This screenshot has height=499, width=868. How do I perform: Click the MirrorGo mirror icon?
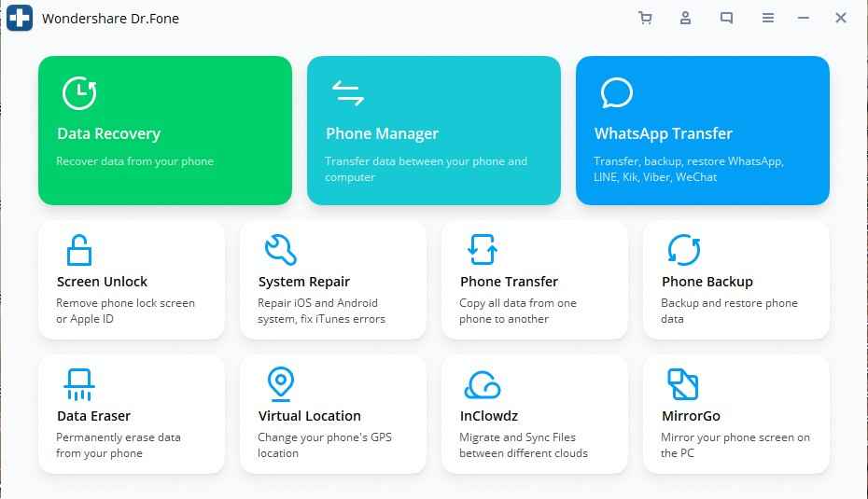coord(683,384)
